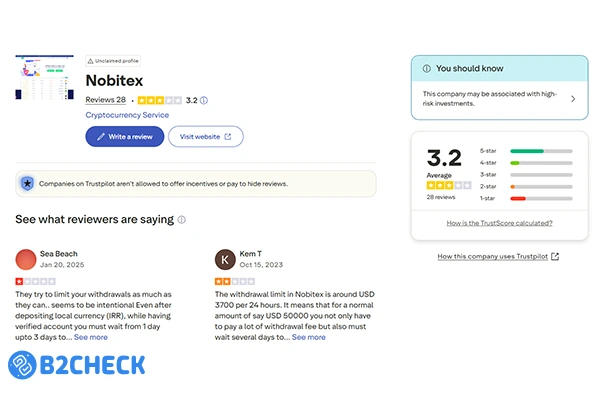Click the external link icon on Visit website

click(227, 136)
